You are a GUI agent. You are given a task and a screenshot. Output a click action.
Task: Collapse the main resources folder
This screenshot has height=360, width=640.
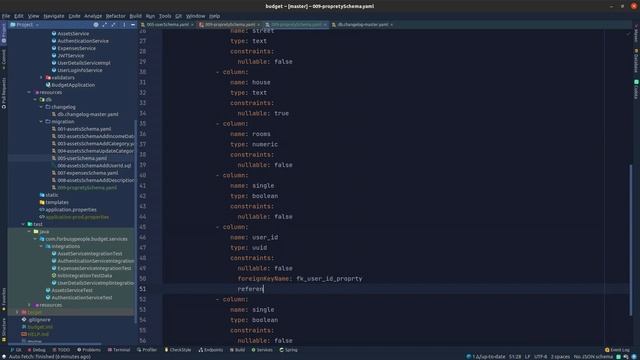tap(29, 92)
